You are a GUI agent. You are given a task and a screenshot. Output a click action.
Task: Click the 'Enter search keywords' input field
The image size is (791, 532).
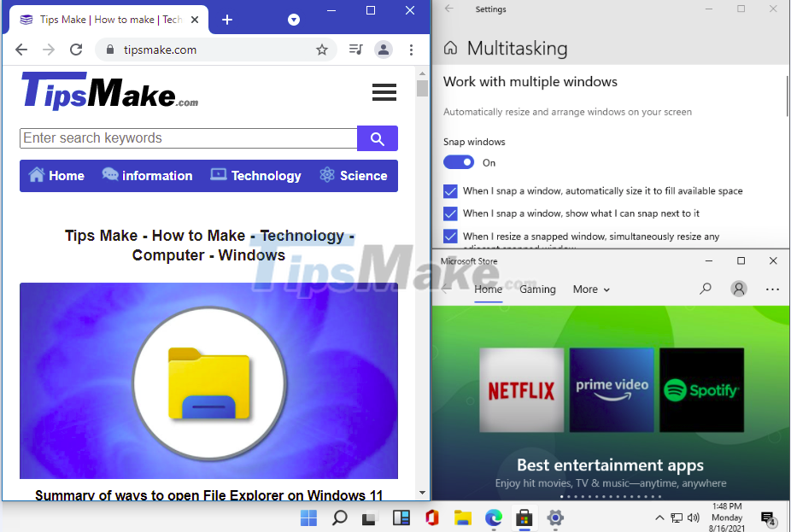pyautogui.click(x=188, y=137)
